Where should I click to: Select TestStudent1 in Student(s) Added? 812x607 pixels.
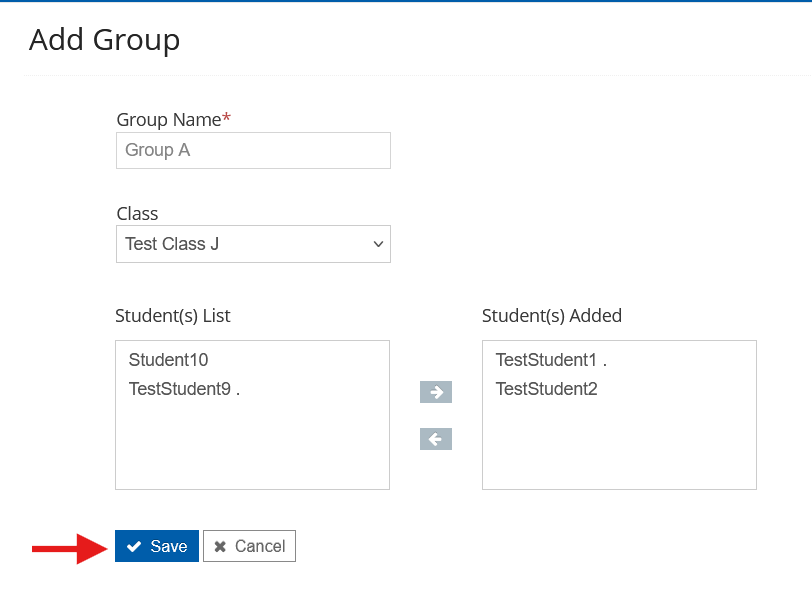(551, 360)
